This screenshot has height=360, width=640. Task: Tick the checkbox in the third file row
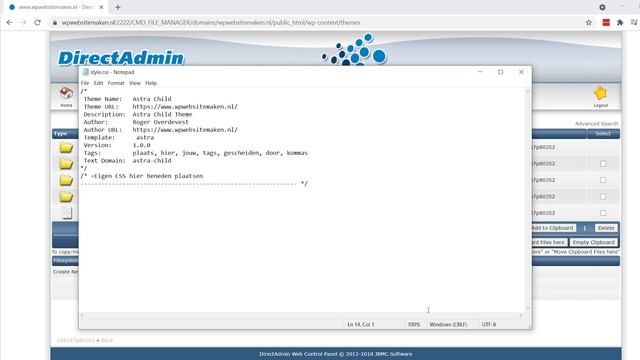pyautogui.click(x=603, y=180)
